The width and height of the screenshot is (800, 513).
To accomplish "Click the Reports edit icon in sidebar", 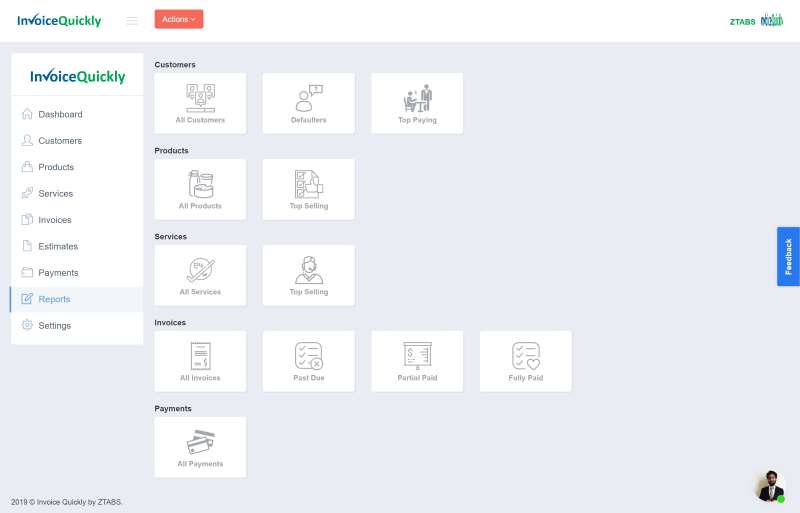I will (27, 299).
